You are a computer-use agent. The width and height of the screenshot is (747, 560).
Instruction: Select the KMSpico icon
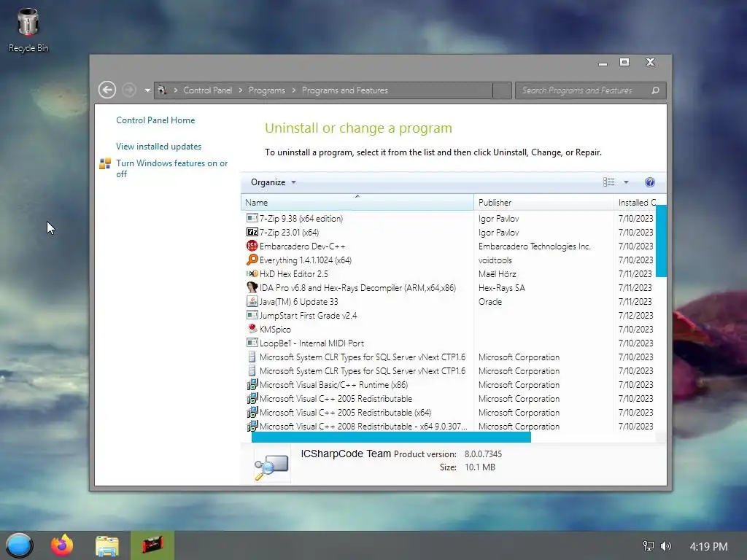[x=252, y=329]
